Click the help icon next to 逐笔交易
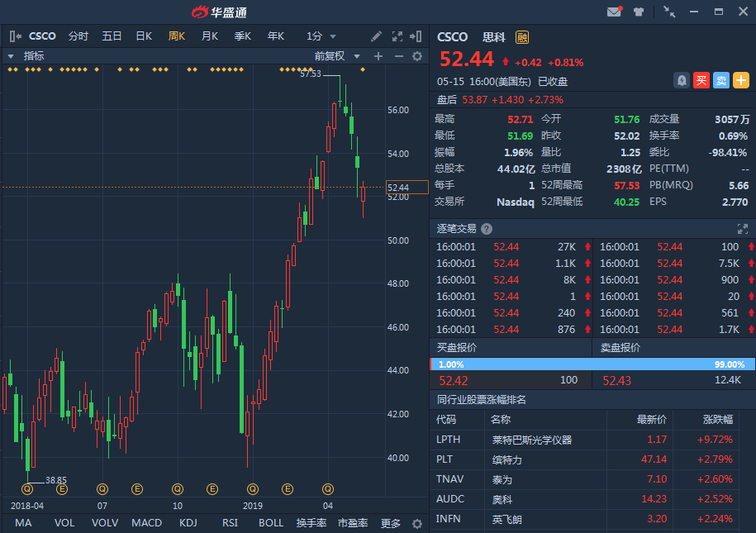The image size is (756, 533). pyautogui.click(x=487, y=229)
